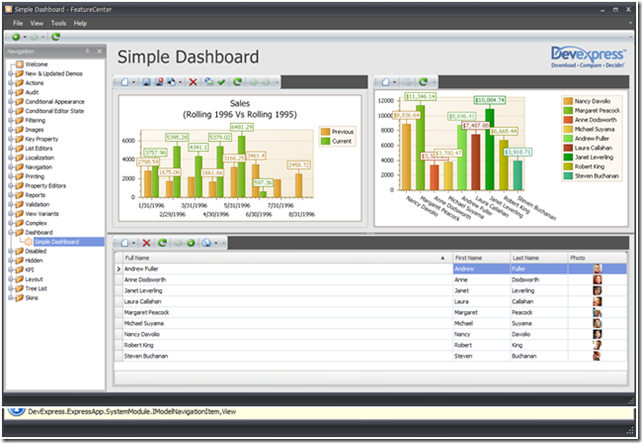Click Refresh icon in employee chart toolbar
Screen dimensions: 642x443
(423, 82)
